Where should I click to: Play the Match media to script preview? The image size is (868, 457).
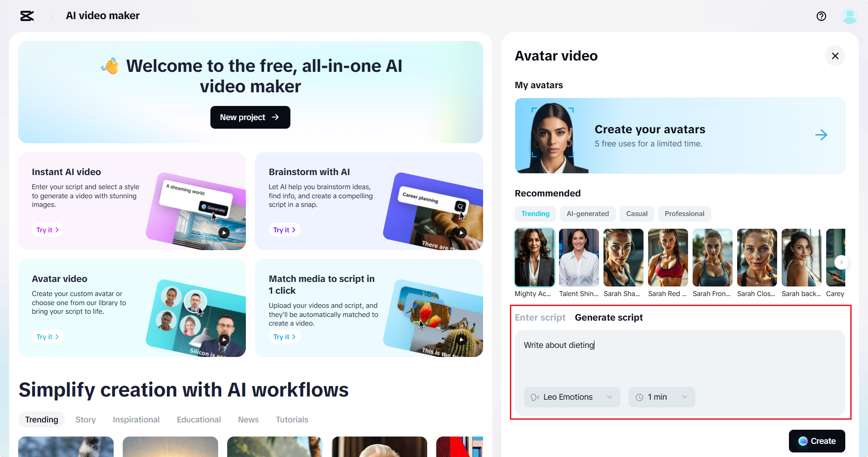[461, 339]
